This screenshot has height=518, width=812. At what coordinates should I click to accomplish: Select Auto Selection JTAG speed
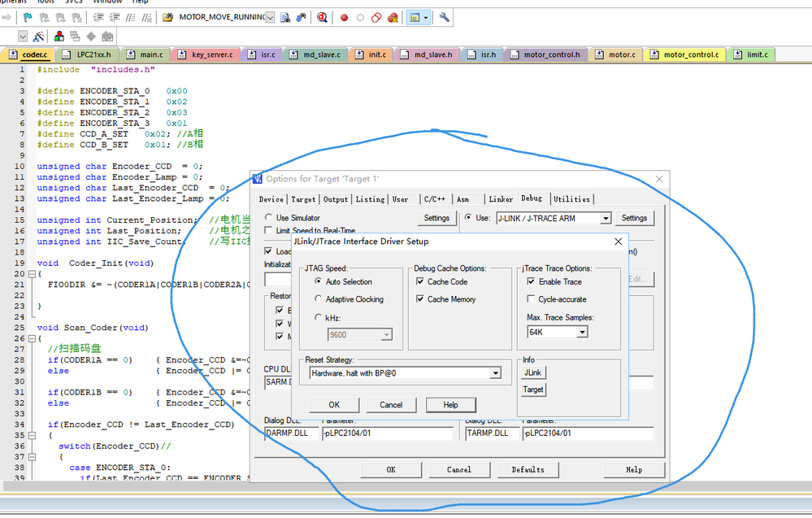[319, 281]
